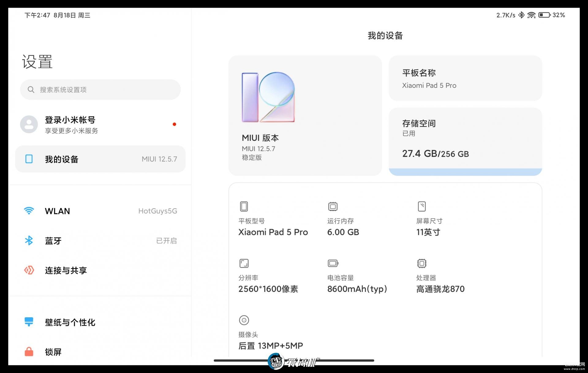Tap the status bar battery icon
588x373 pixels.
pyautogui.click(x=545, y=15)
